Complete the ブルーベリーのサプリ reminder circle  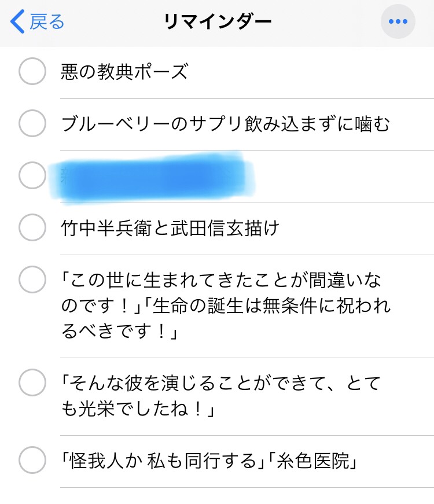pyautogui.click(x=32, y=124)
